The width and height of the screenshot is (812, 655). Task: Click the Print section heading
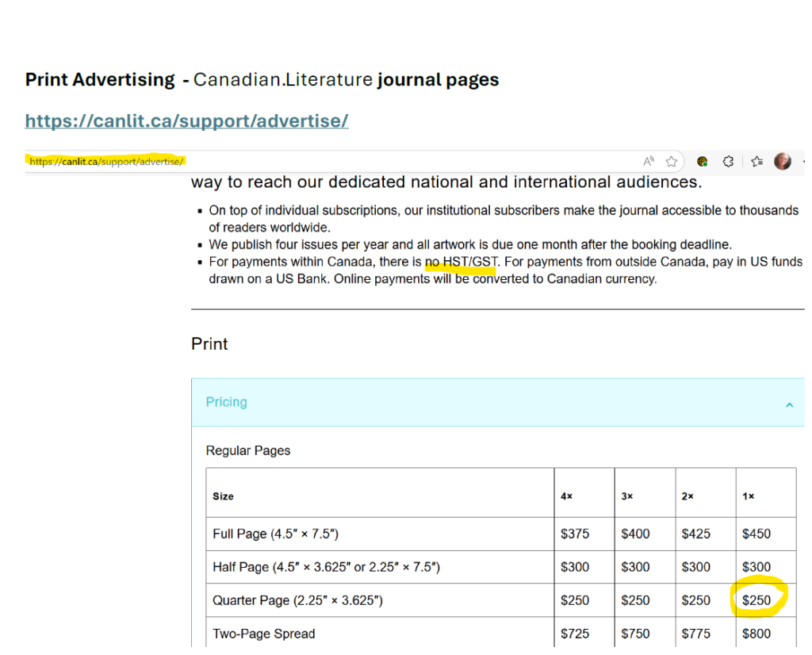pos(209,344)
